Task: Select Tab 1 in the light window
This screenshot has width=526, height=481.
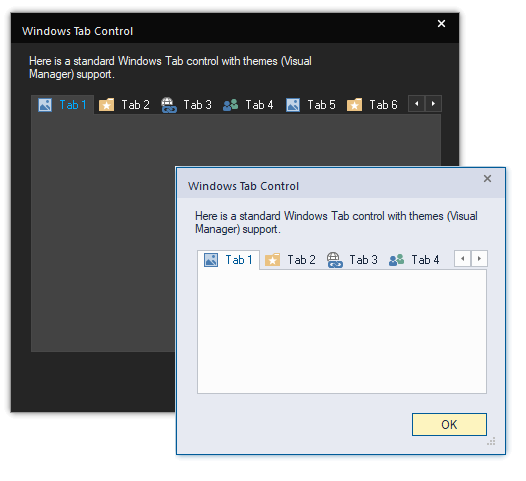Action: tap(228, 260)
